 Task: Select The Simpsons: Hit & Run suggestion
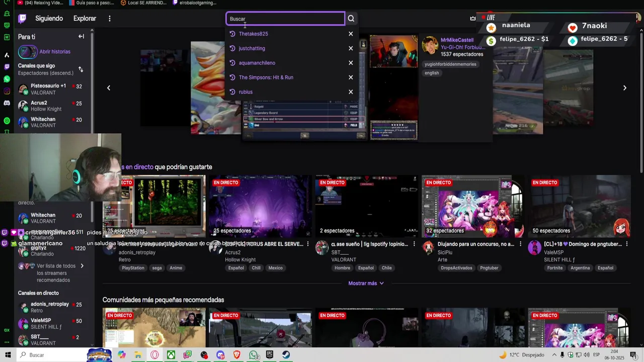click(x=266, y=77)
